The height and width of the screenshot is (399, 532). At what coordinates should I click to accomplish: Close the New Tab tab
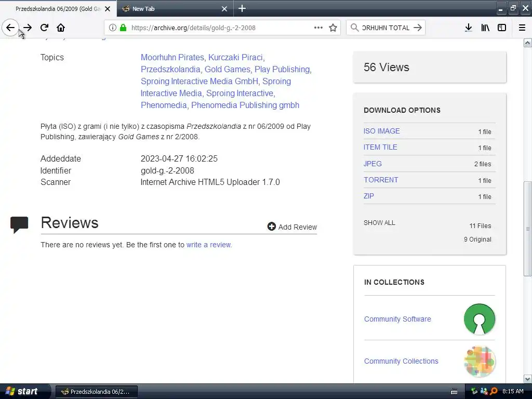(224, 9)
